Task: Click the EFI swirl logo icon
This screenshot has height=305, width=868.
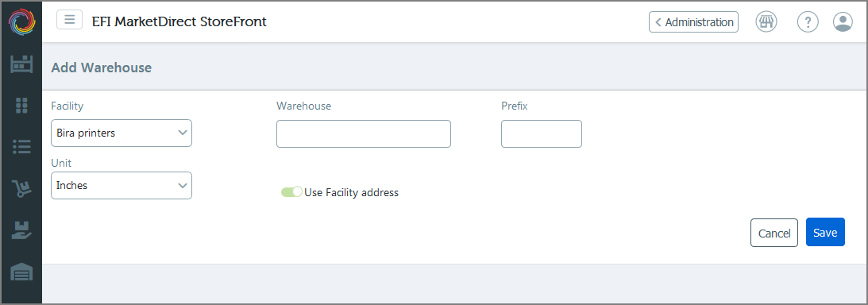Action: click(21, 21)
